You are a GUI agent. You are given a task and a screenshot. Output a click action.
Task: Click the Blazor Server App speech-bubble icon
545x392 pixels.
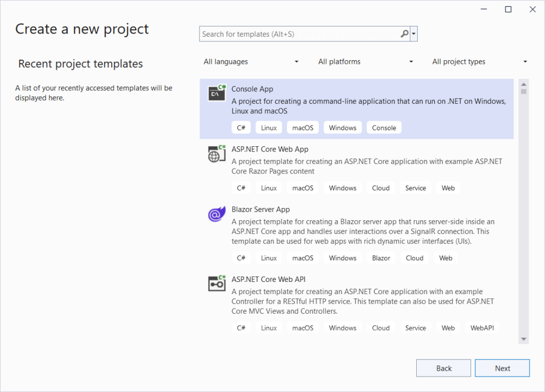[x=216, y=214]
